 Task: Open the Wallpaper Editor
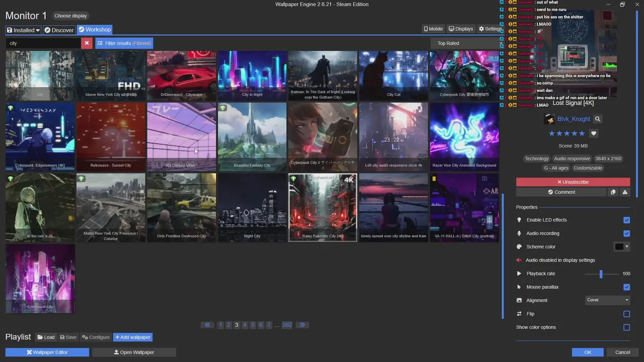click(47, 352)
